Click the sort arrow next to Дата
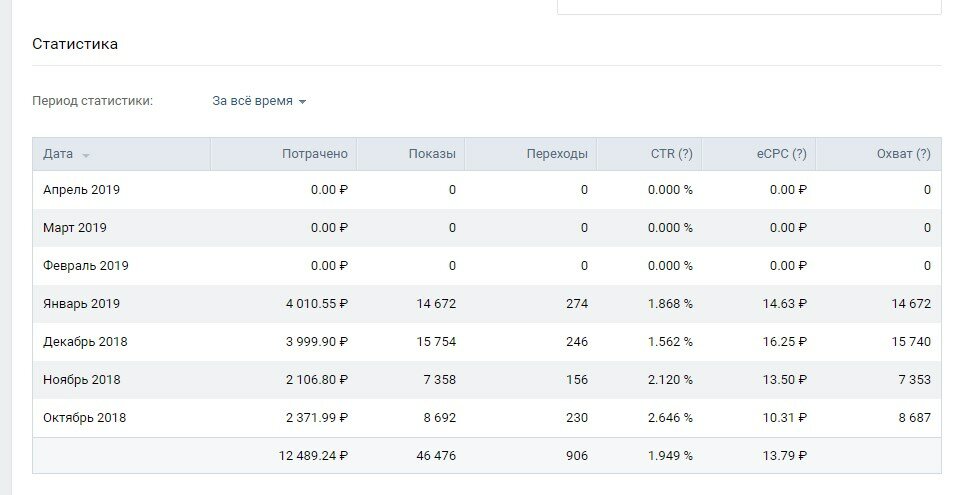The width and height of the screenshot is (958, 495). (x=86, y=155)
